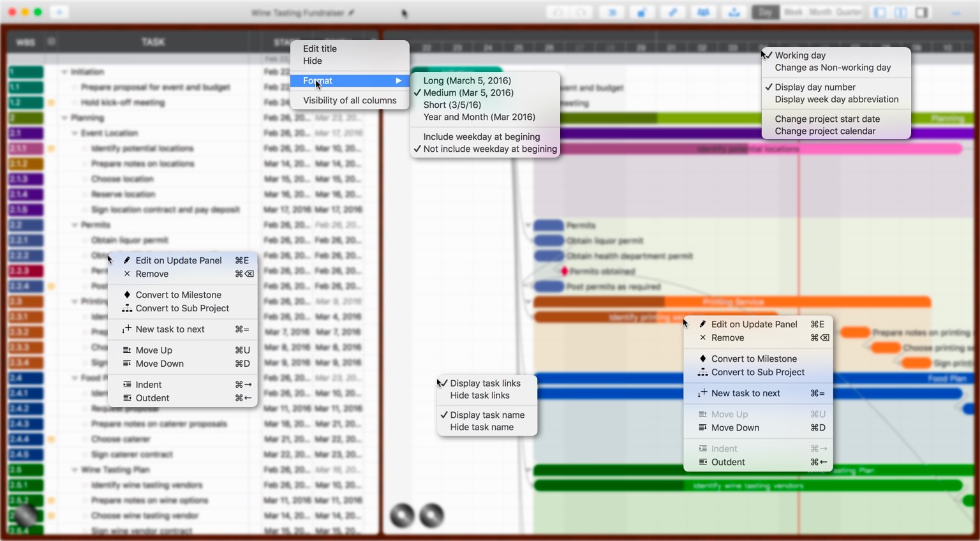
Task: Click New task to next icon in Gantt chart menu
Action: [702, 394]
